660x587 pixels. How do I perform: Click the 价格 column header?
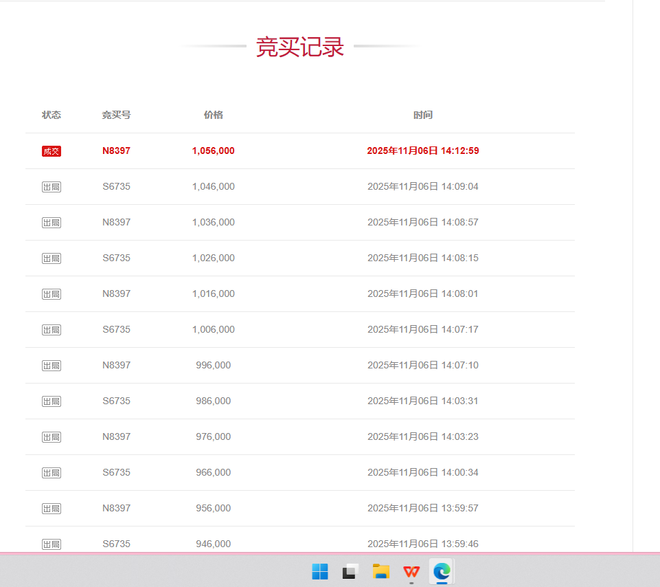(213, 115)
